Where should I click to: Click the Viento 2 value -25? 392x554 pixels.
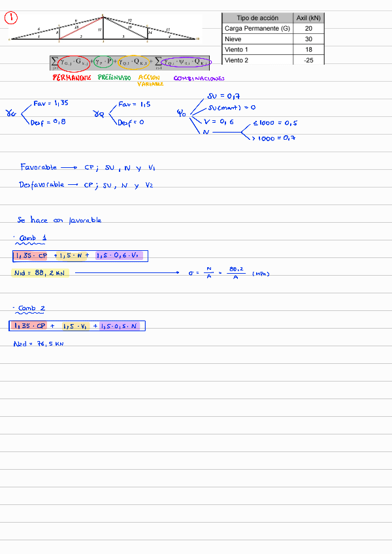[308, 59]
